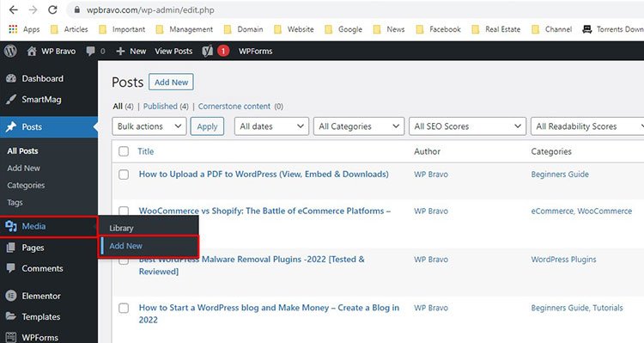Open Categories under Posts submenu
This screenshot has width=644, height=343.
pyautogui.click(x=26, y=186)
